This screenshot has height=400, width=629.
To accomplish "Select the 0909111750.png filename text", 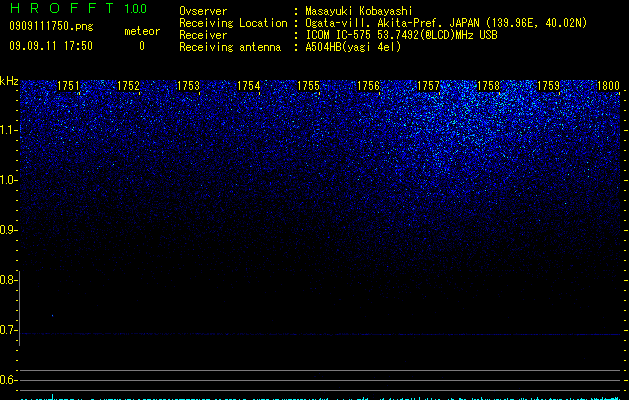I will [x=51, y=27].
